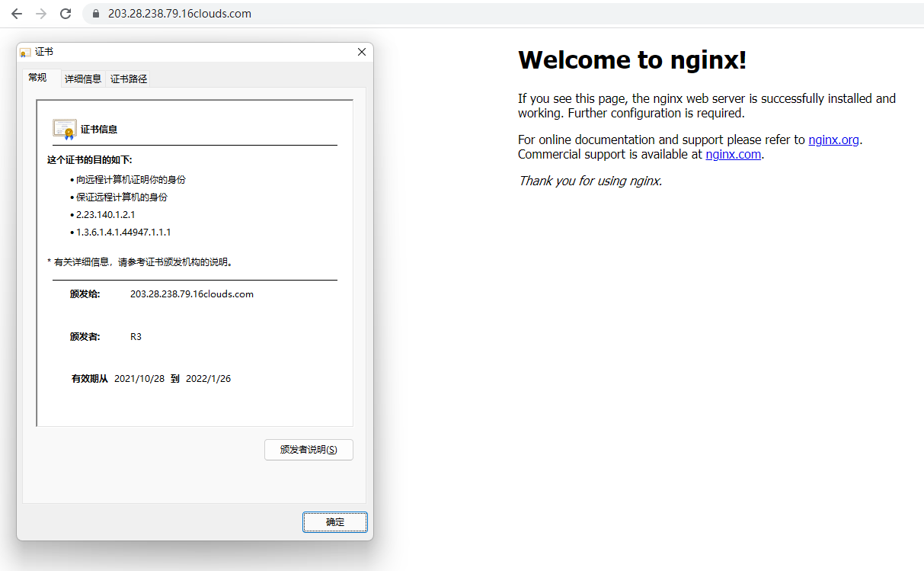Screen dimensions: 924x571
Task: Select the validity start date 2021/10/28
Action: (x=139, y=379)
